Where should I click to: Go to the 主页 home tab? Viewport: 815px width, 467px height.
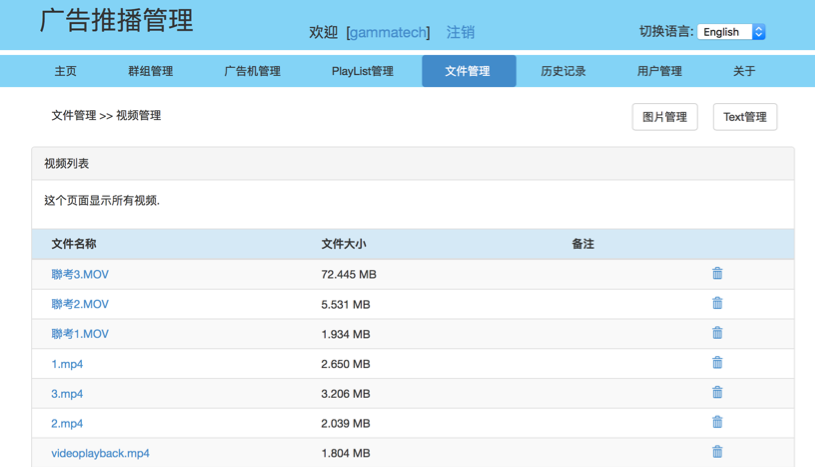(66, 72)
